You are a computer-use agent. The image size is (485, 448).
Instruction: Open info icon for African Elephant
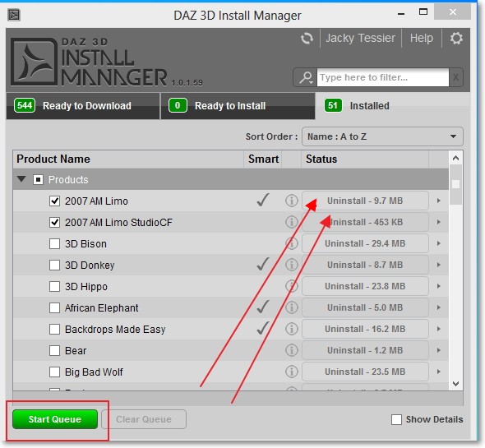tap(291, 307)
